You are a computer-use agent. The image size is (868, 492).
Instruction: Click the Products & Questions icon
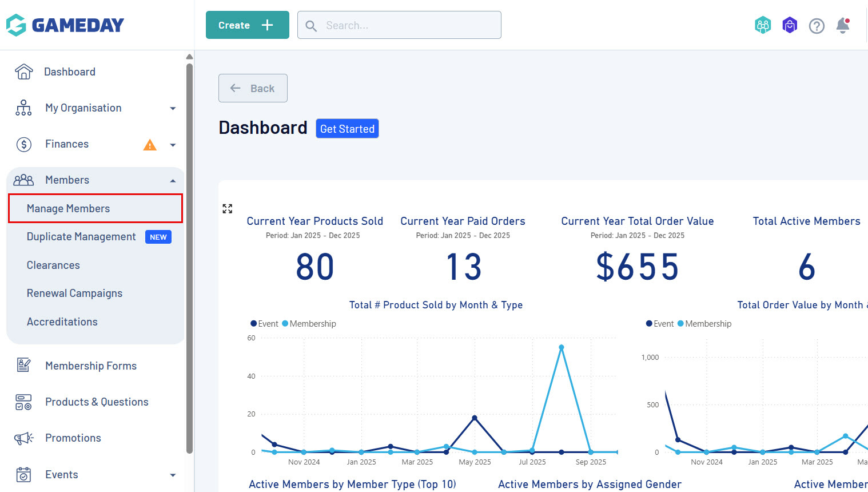pos(23,402)
